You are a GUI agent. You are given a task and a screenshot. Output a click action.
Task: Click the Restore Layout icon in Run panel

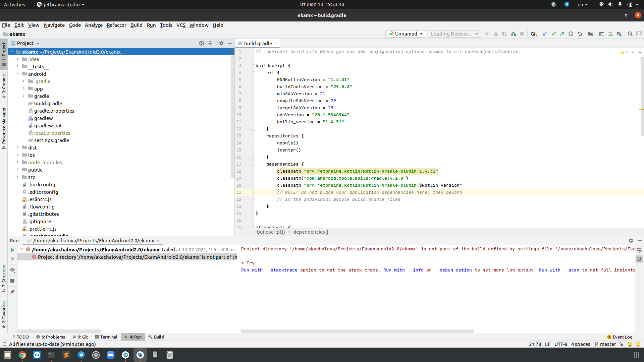[12, 281]
